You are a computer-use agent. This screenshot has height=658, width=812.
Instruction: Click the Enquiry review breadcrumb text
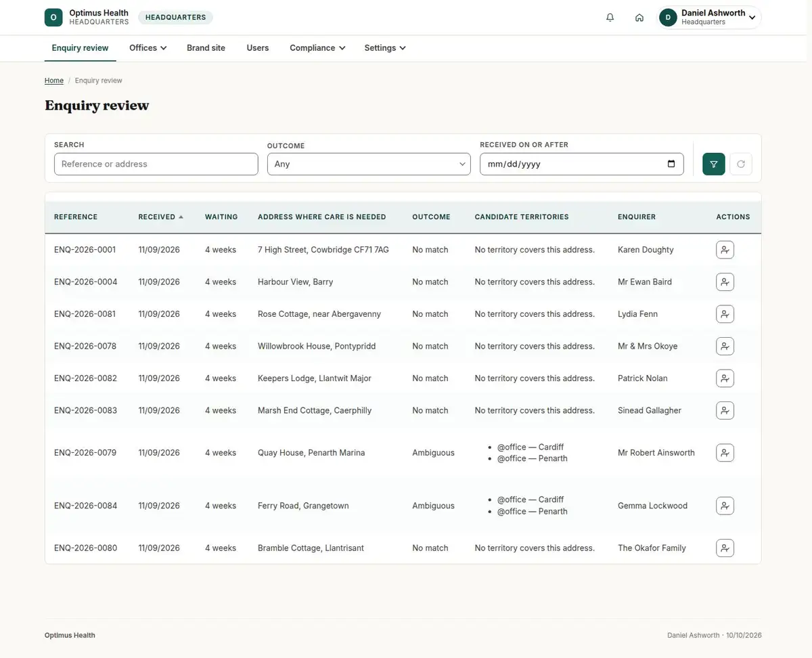pos(99,81)
